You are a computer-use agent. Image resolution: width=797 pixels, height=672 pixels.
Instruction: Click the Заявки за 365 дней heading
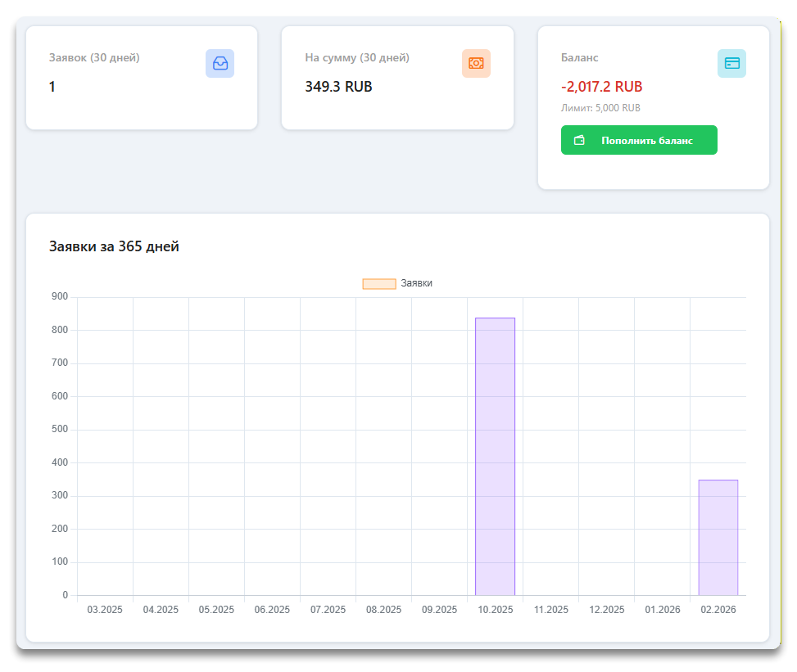114,246
